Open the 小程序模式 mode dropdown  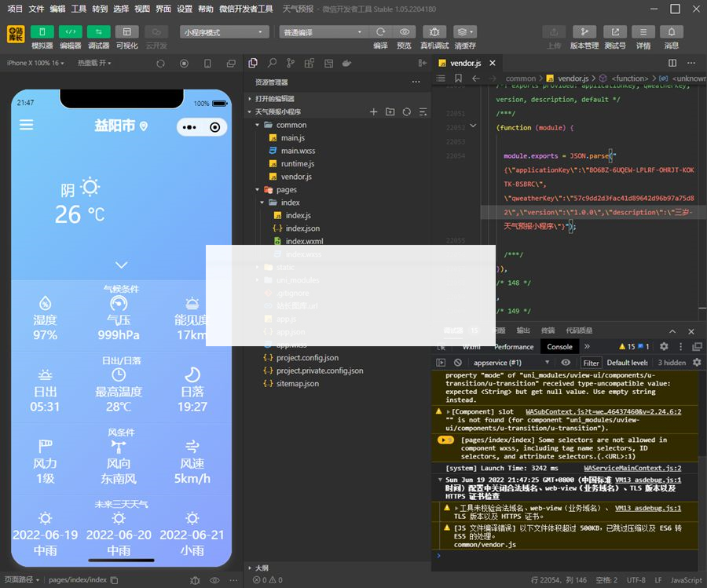tap(224, 32)
